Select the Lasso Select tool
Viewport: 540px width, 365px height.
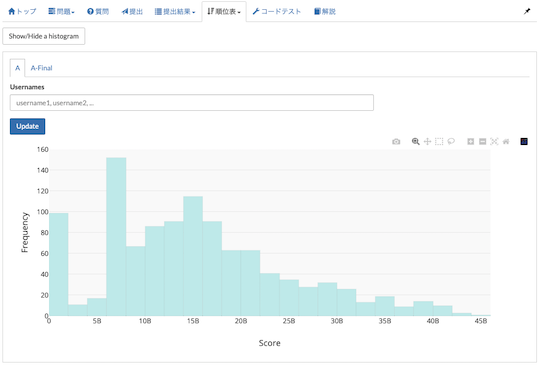(451, 142)
